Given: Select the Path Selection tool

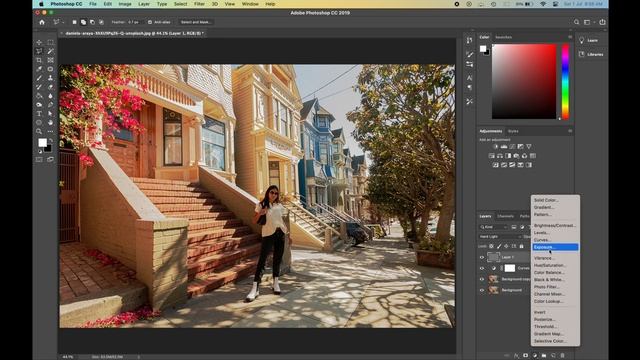Looking at the screenshot, I should [50, 113].
